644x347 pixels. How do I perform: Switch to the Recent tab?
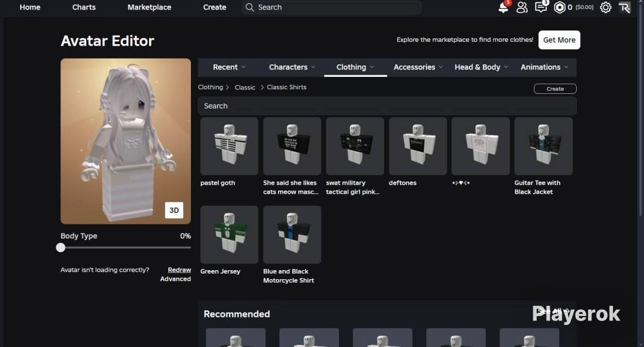click(225, 67)
